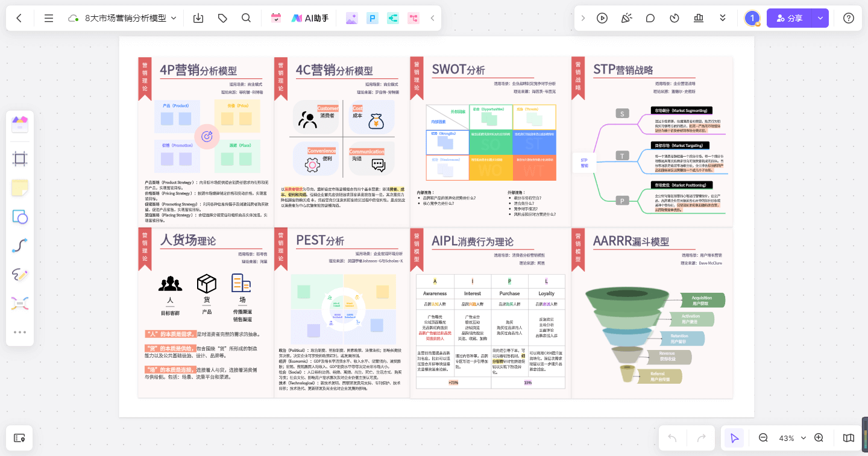This screenshot has width=868, height=456.
Task: Pick the Connector line tool
Action: coord(20,245)
